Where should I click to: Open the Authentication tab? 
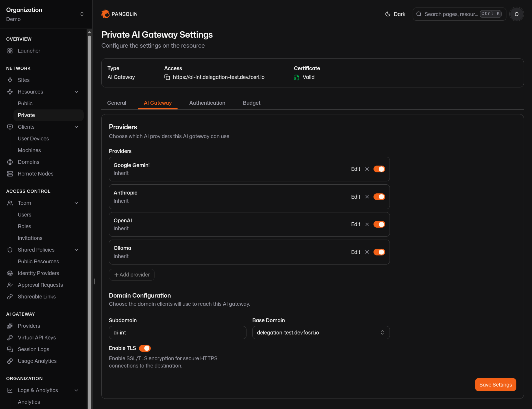pyautogui.click(x=207, y=103)
